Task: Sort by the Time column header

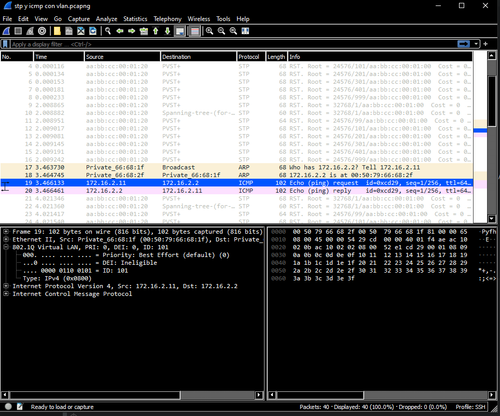Action: pos(59,57)
